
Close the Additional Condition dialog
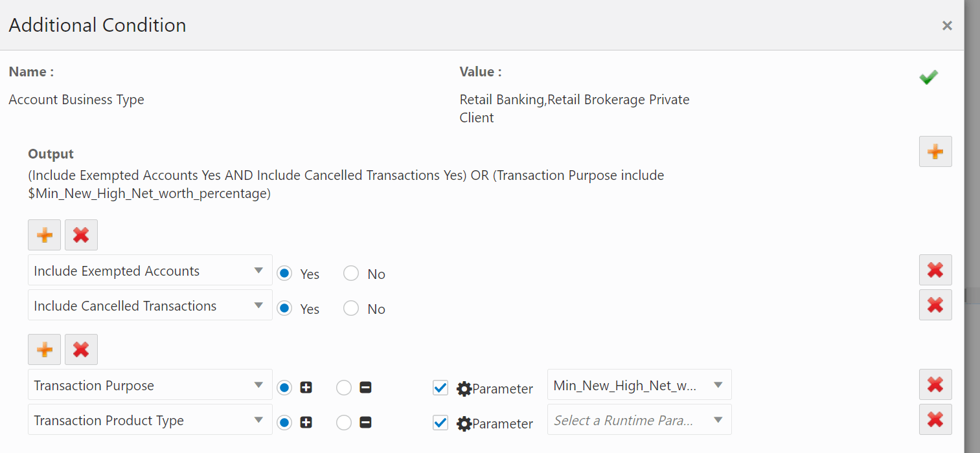click(947, 25)
